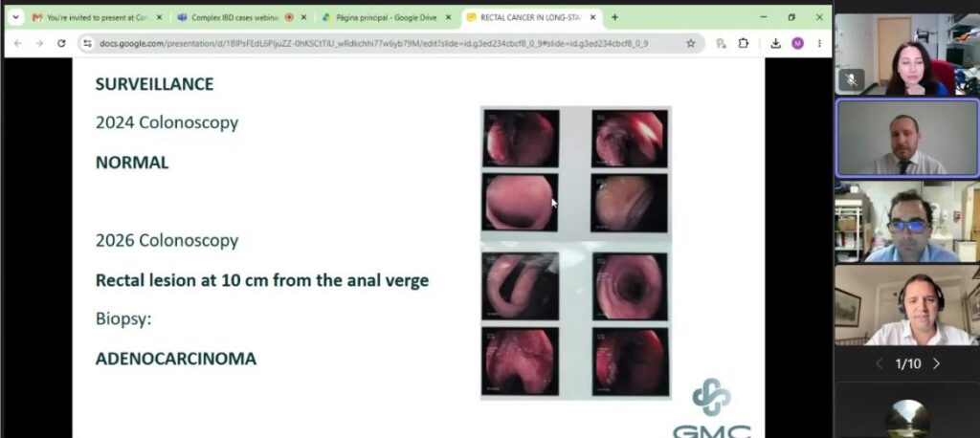Select highlighted man in tie video tile

point(907,138)
